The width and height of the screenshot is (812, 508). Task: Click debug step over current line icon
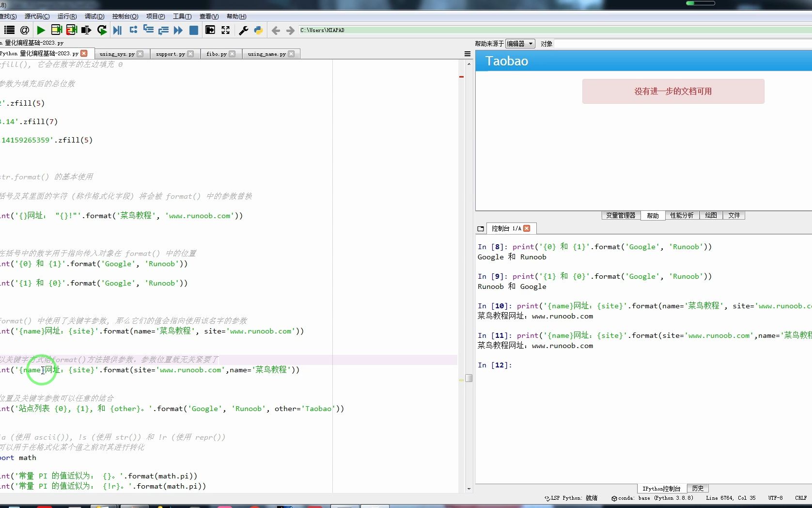[x=133, y=30]
